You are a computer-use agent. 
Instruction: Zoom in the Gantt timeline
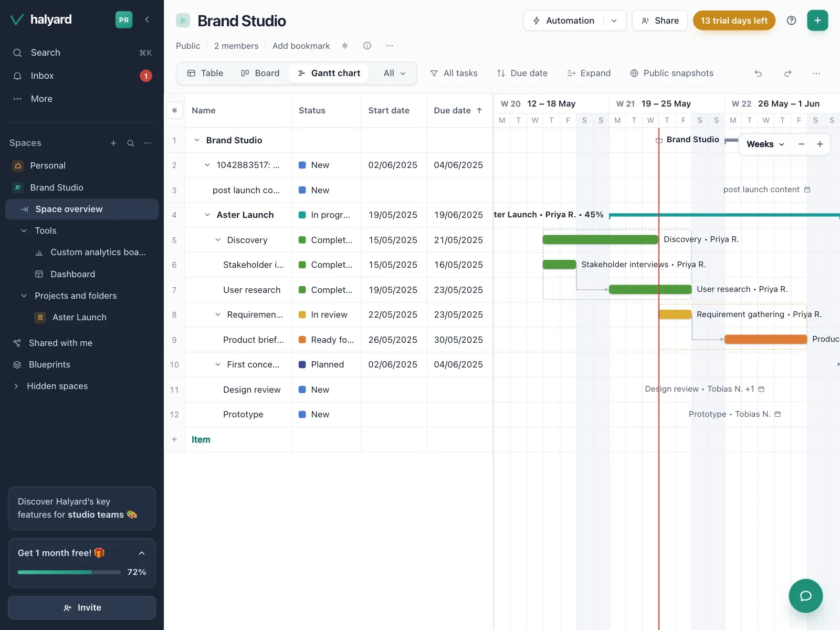(820, 144)
